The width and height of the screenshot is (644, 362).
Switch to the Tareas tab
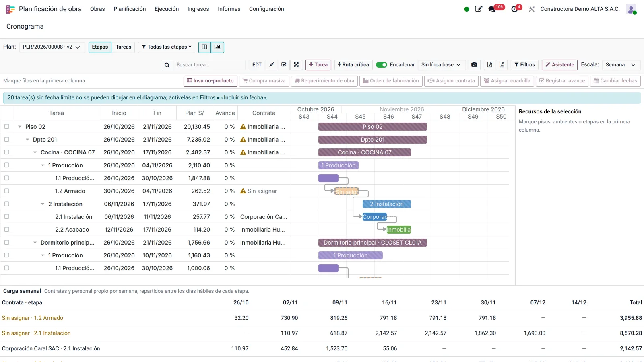click(124, 47)
